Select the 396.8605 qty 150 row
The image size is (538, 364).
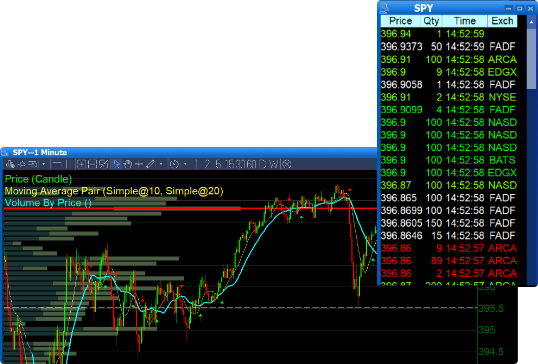[x=449, y=223]
